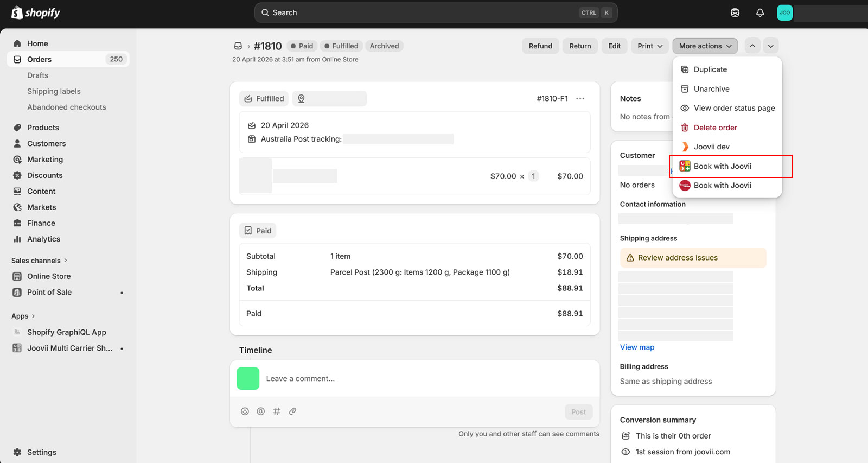Open Home in the sidebar
Image resolution: width=868 pixels, height=463 pixels.
pos(68,43)
